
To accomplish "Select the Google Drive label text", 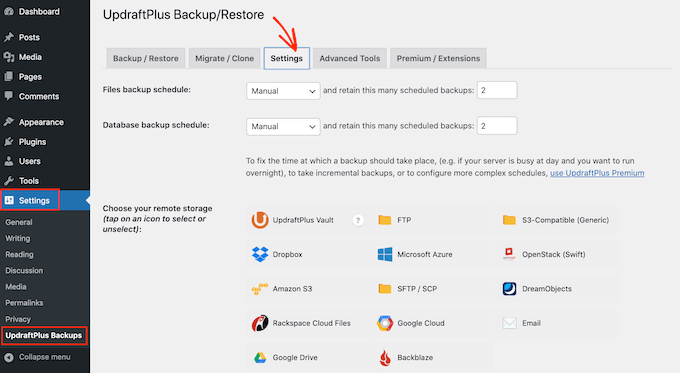I will click(x=295, y=357).
